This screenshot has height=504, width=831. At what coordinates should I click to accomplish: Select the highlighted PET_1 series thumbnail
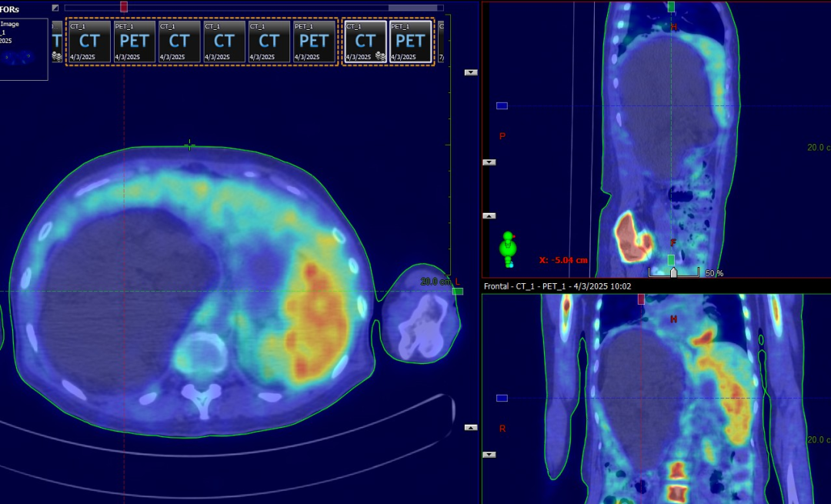click(x=410, y=42)
